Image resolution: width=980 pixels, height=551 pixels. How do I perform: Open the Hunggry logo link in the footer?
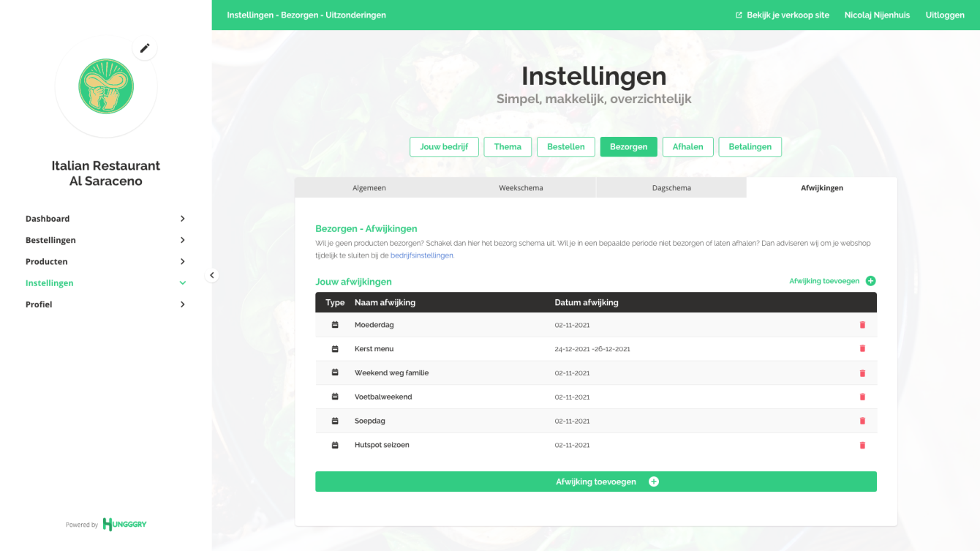click(124, 524)
